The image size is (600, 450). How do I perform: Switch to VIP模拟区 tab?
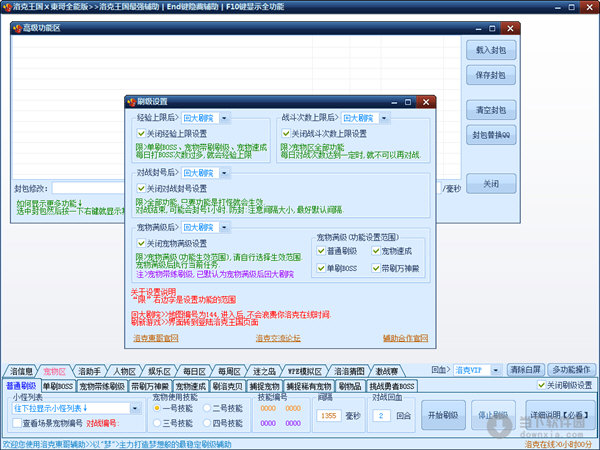coord(305,371)
